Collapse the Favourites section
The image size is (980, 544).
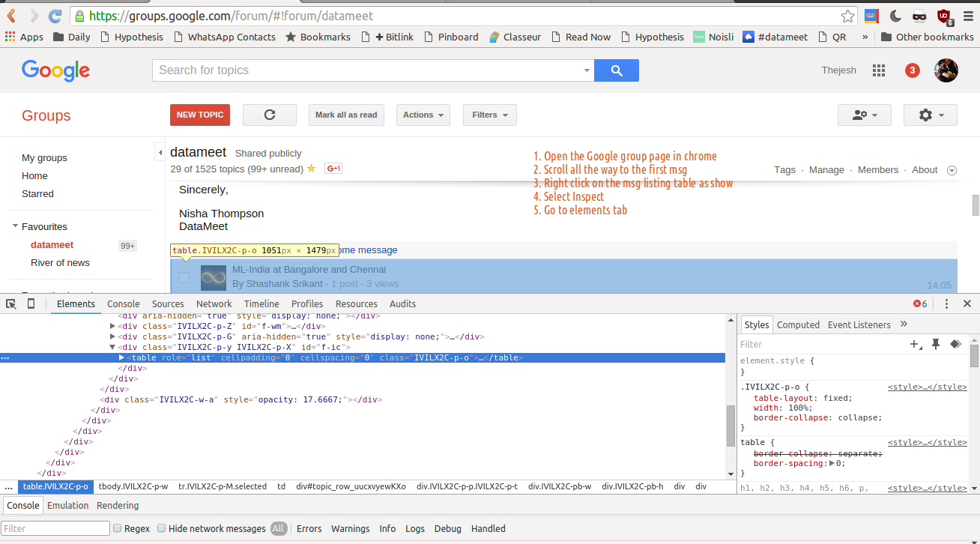click(15, 226)
